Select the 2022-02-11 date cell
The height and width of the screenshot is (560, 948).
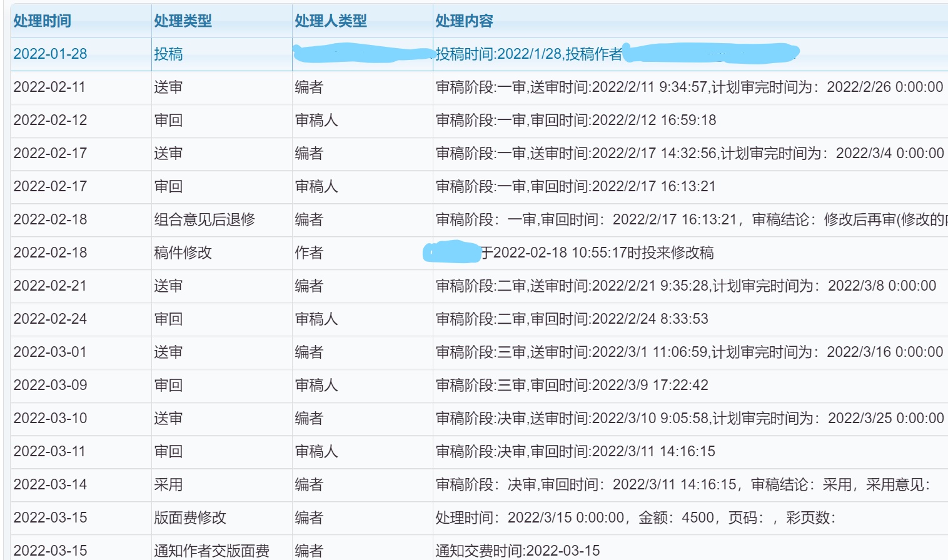coord(49,87)
